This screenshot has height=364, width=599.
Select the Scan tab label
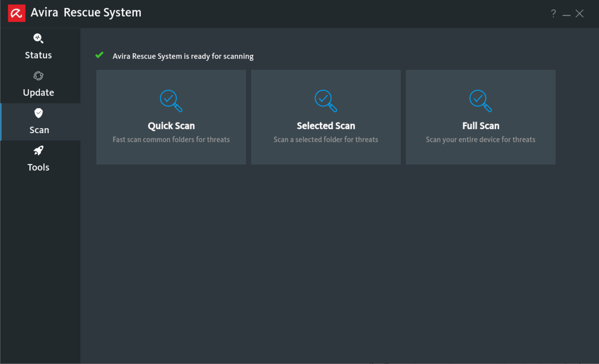point(39,130)
